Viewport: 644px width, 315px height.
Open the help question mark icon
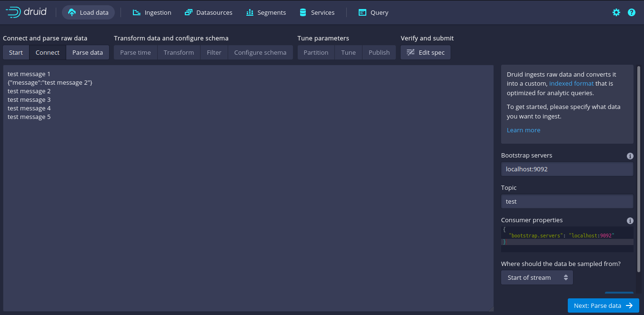(x=632, y=12)
